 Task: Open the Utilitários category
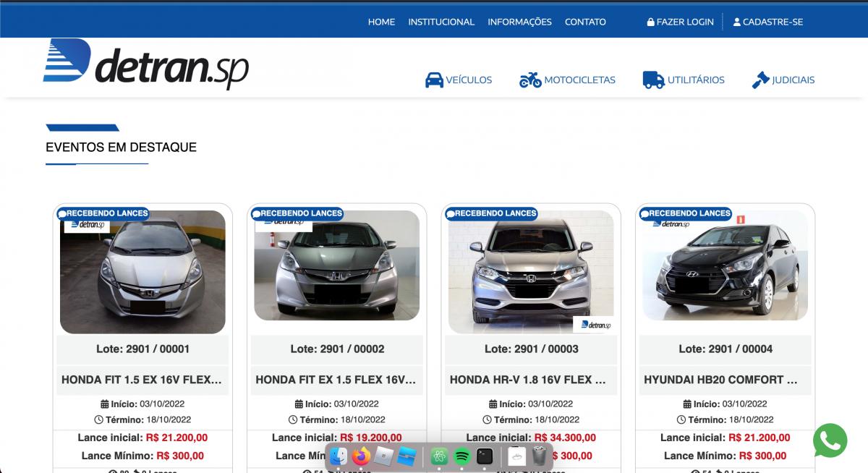(x=684, y=80)
